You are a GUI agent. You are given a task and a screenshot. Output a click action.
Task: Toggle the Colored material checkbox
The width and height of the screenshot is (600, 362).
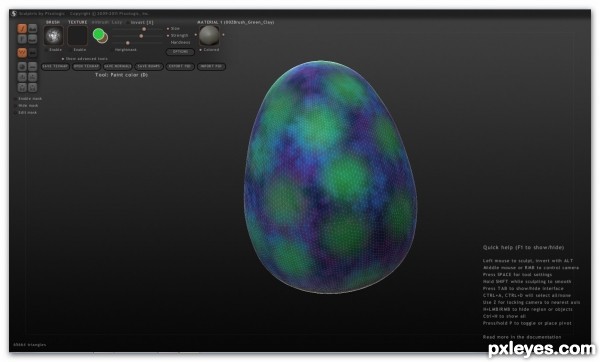pos(201,50)
